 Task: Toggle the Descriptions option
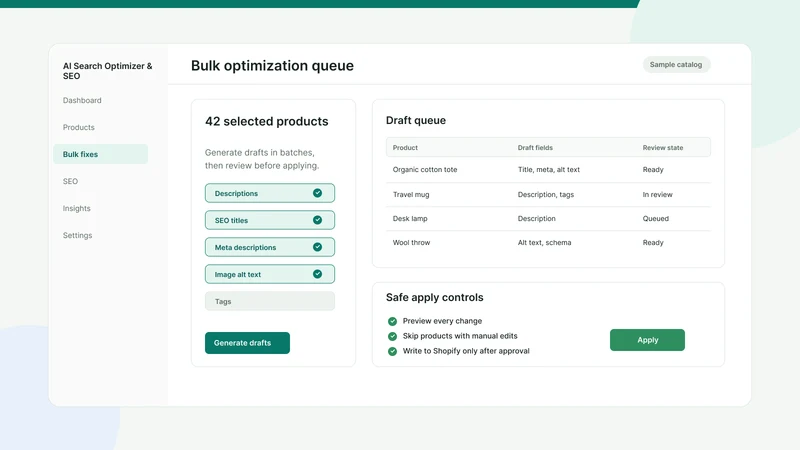pos(270,193)
